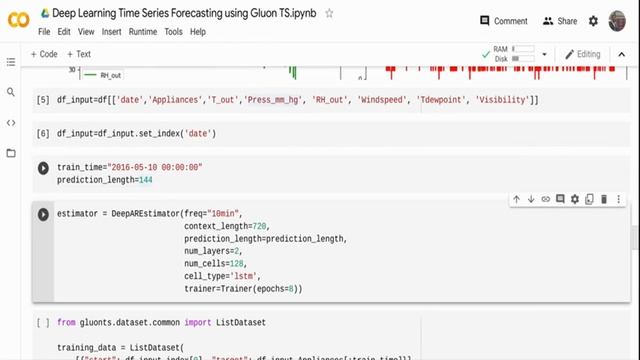Open the Tools menu
The image size is (640, 360).
point(173,32)
